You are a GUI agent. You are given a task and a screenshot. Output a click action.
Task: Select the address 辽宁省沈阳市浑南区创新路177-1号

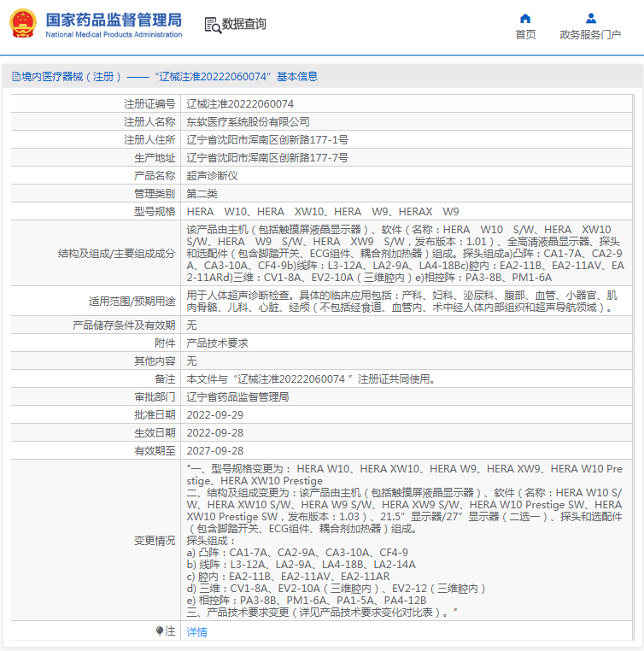point(267,139)
